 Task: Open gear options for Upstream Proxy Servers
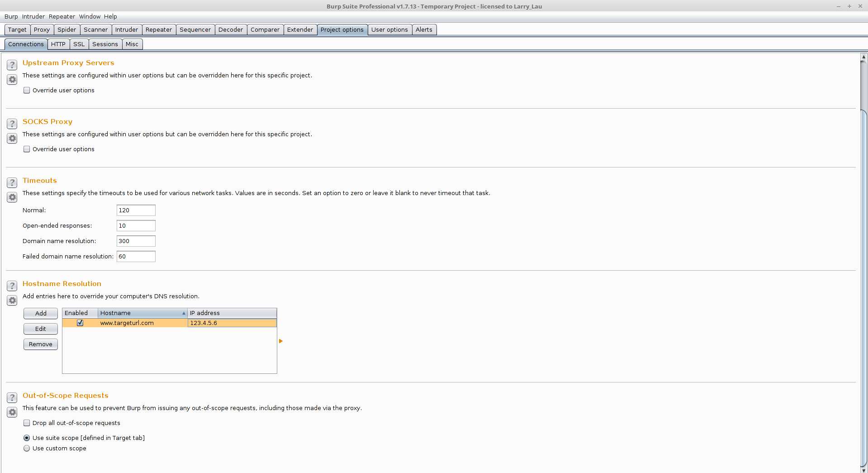[12, 80]
